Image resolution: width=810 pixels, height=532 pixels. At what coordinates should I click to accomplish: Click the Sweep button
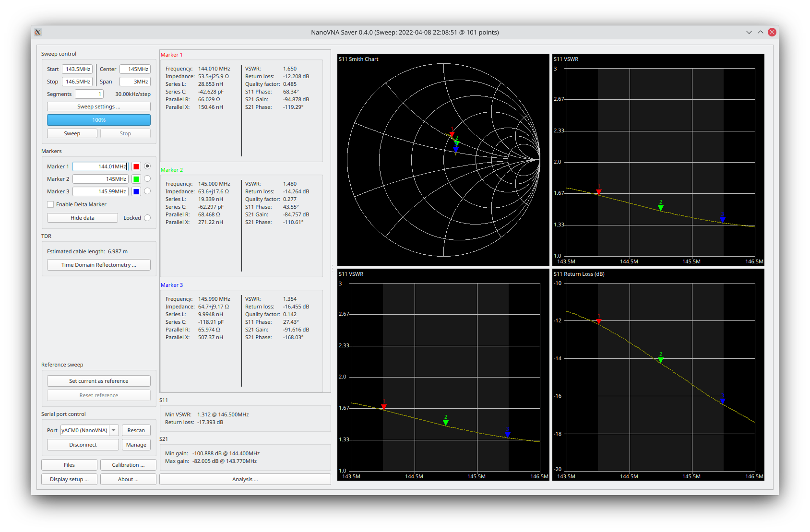pyautogui.click(x=72, y=133)
